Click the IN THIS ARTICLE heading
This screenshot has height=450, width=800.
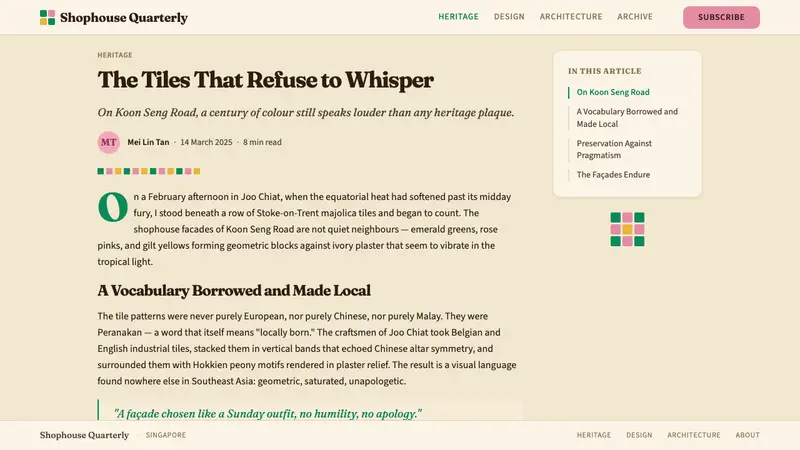coord(605,71)
